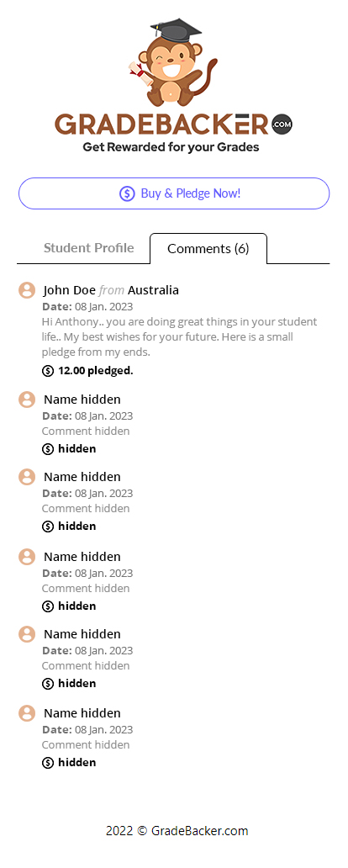Click the dollar icon in Buy & Pledge button
The image size is (348, 868).
coord(127,193)
